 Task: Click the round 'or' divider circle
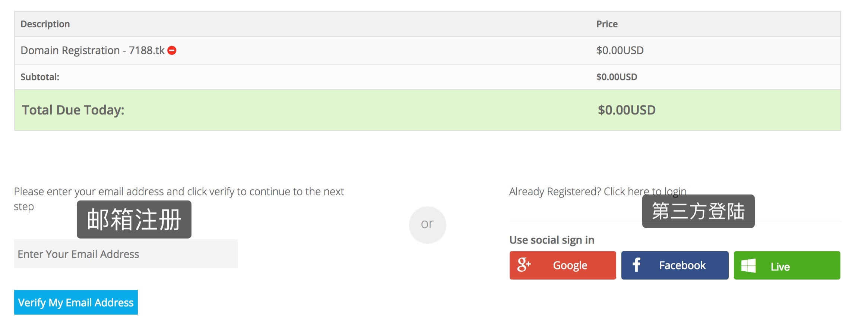[x=427, y=225]
